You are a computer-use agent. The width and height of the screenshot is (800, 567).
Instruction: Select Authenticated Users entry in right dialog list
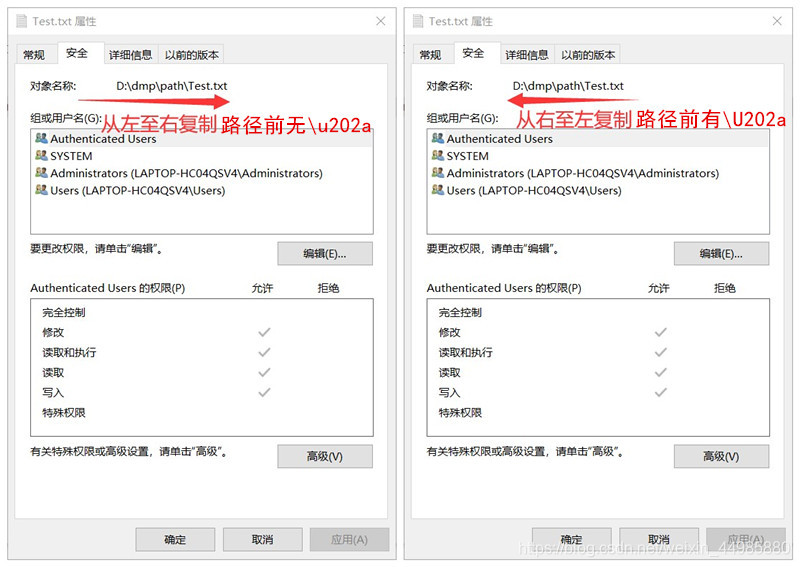(x=598, y=139)
